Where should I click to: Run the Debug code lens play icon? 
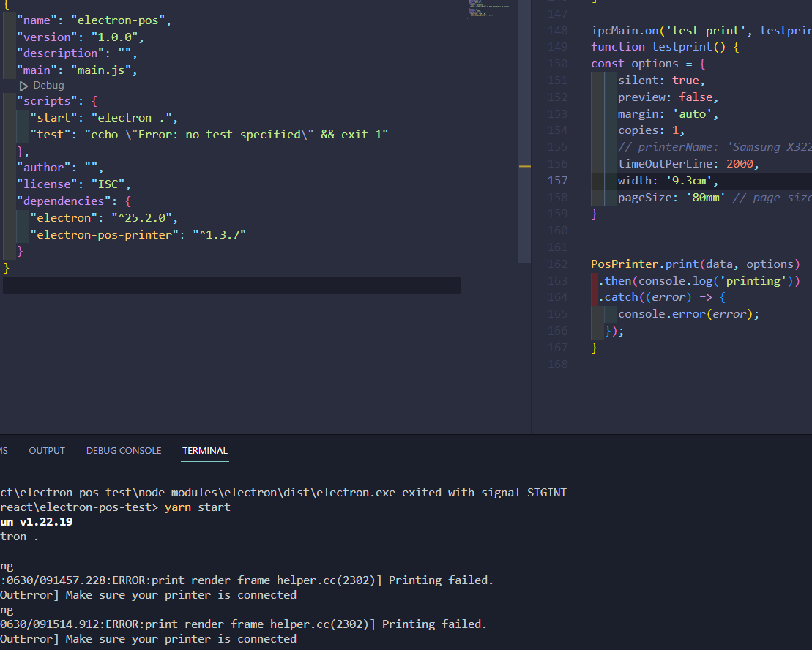(x=23, y=85)
